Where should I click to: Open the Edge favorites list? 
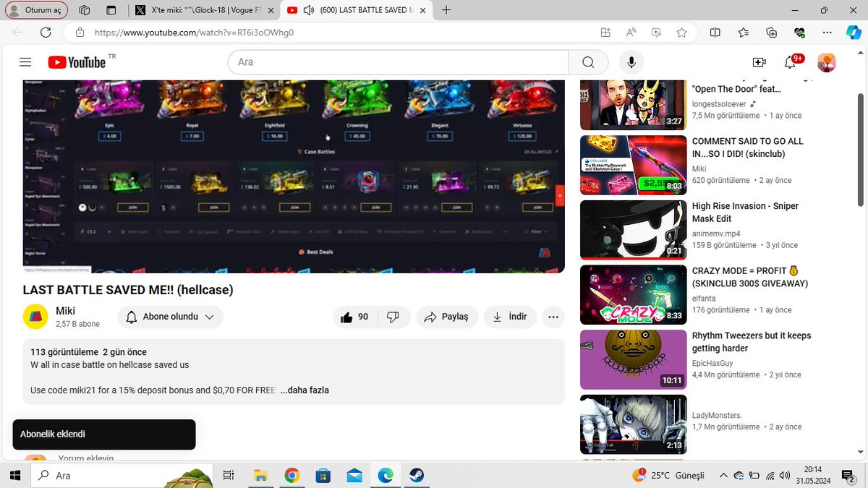[744, 33]
